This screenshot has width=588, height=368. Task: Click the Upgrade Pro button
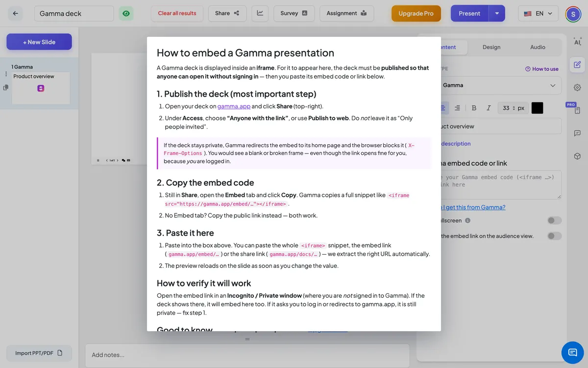click(416, 13)
